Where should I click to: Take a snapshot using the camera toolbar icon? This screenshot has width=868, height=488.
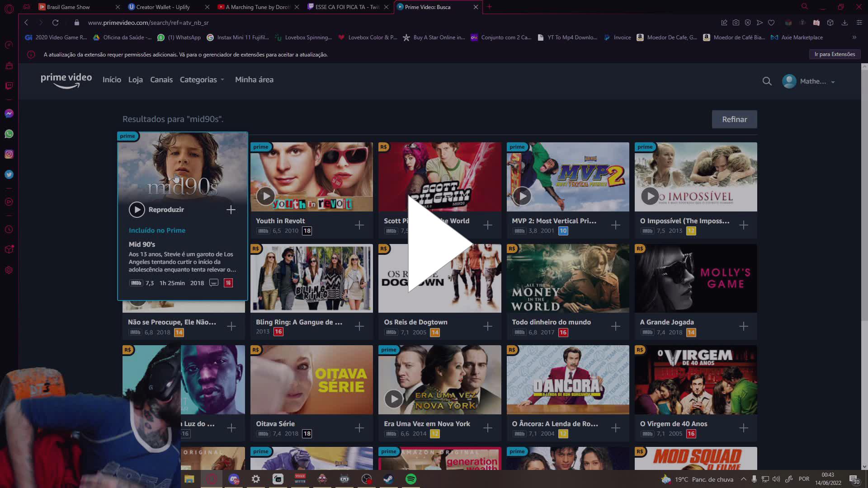tap(736, 22)
